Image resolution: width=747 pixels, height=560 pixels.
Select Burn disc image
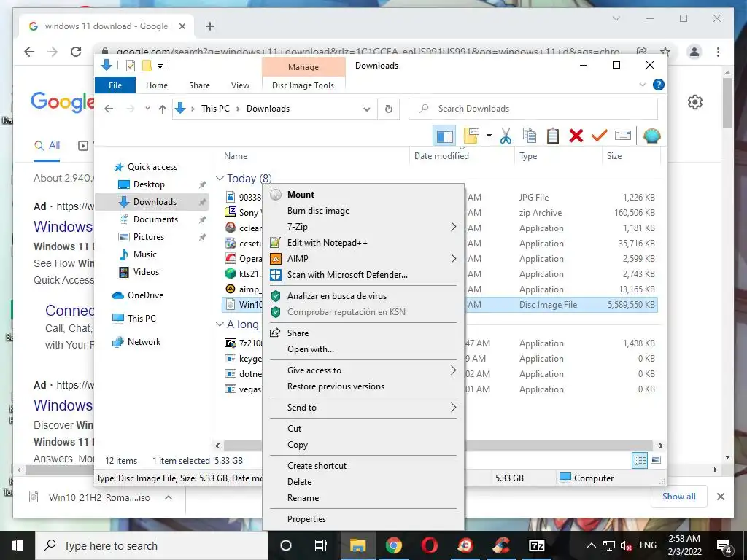tap(363, 211)
